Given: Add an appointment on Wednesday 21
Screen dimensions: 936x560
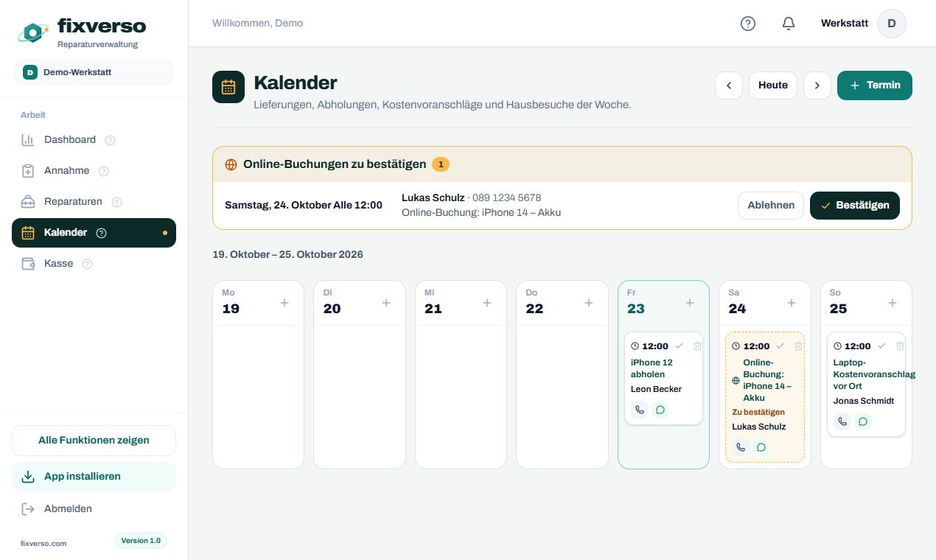Looking at the screenshot, I should (487, 303).
